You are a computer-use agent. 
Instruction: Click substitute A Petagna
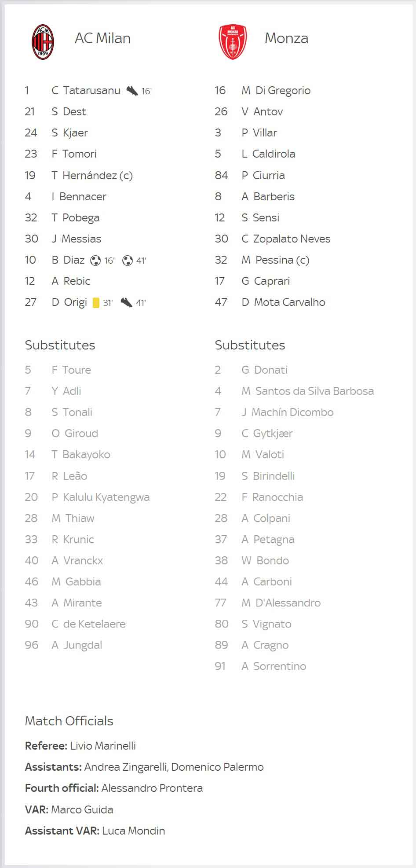tap(268, 540)
